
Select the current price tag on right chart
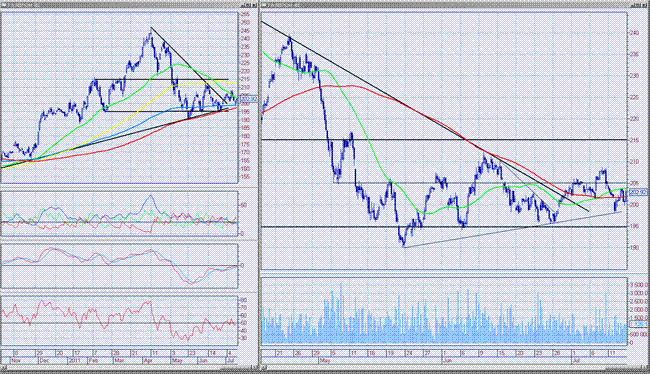[x=639, y=192]
